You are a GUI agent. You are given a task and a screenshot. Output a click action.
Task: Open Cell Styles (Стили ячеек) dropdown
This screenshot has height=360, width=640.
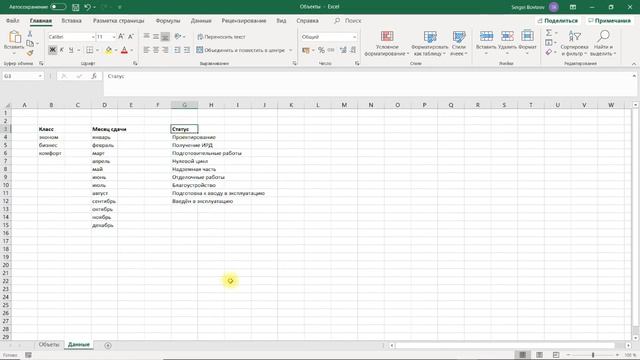(x=459, y=43)
